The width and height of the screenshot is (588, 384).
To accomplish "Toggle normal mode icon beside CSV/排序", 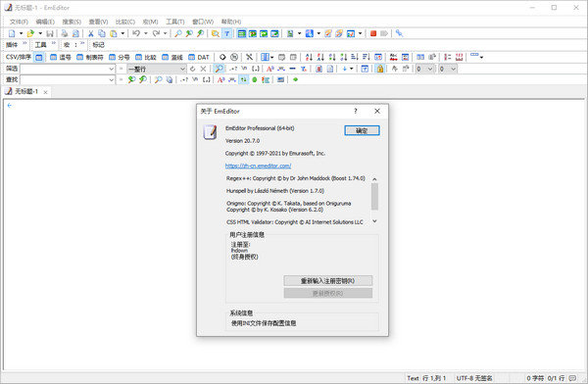I will [x=38, y=57].
